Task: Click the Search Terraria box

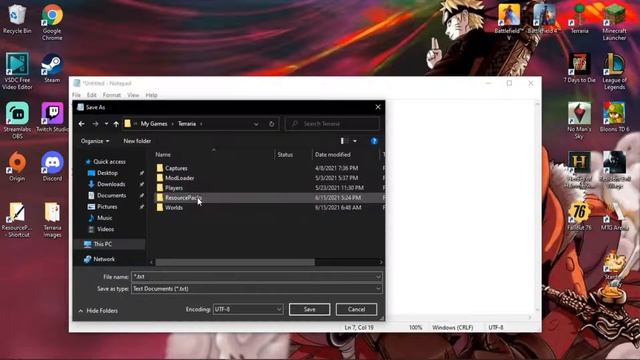Action: 332,124
